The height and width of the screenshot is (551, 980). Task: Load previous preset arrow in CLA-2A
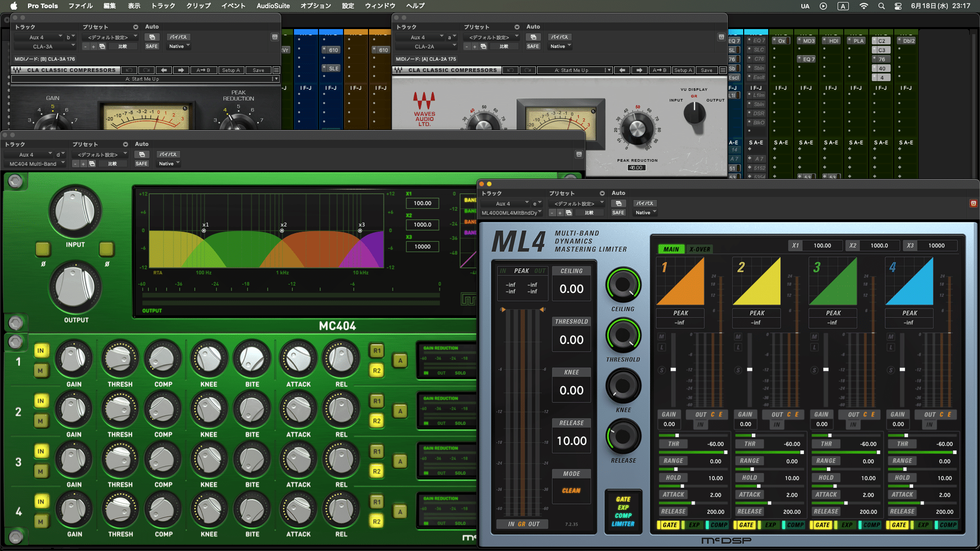[x=622, y=70]
